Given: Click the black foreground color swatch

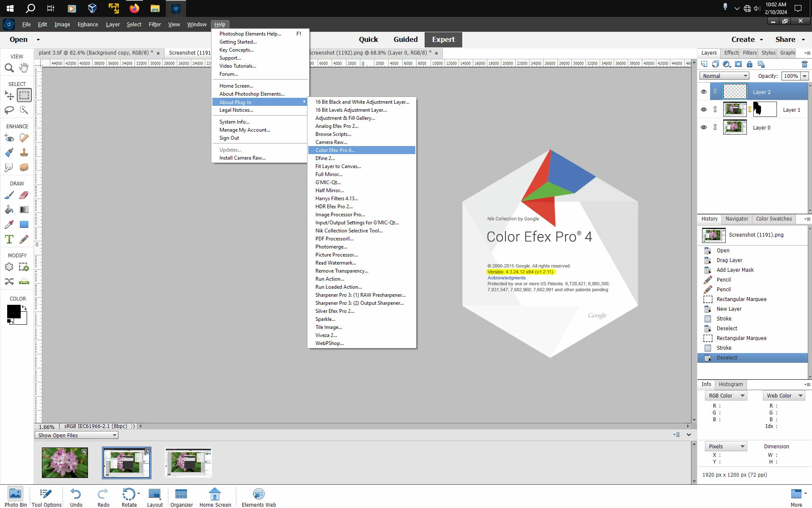Looking at the screenshot, I should (x=13, y=312).
